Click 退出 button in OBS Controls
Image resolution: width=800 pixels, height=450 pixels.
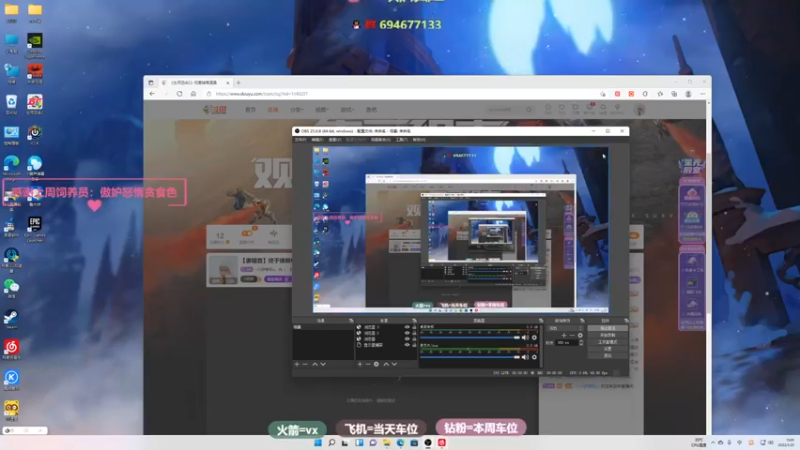tap(608, 356)
